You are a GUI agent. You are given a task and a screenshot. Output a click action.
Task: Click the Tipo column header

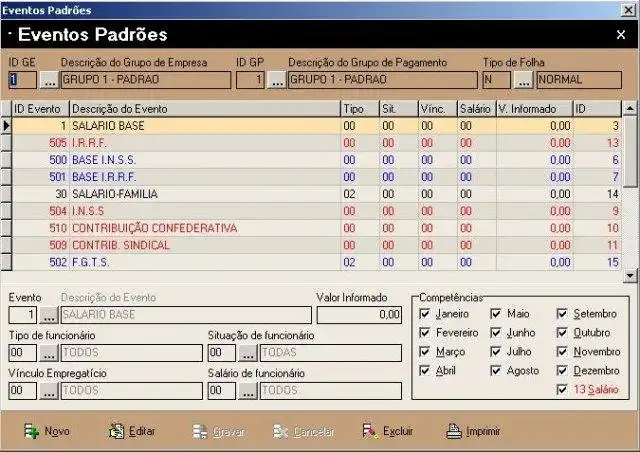click(x=360, y=109)
